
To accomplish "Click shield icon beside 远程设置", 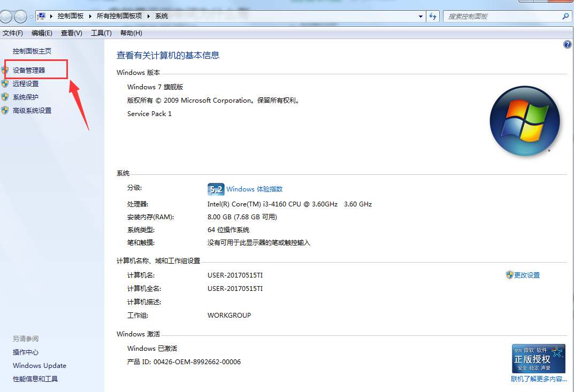I will pyautogui.click(x=5, y=83).
